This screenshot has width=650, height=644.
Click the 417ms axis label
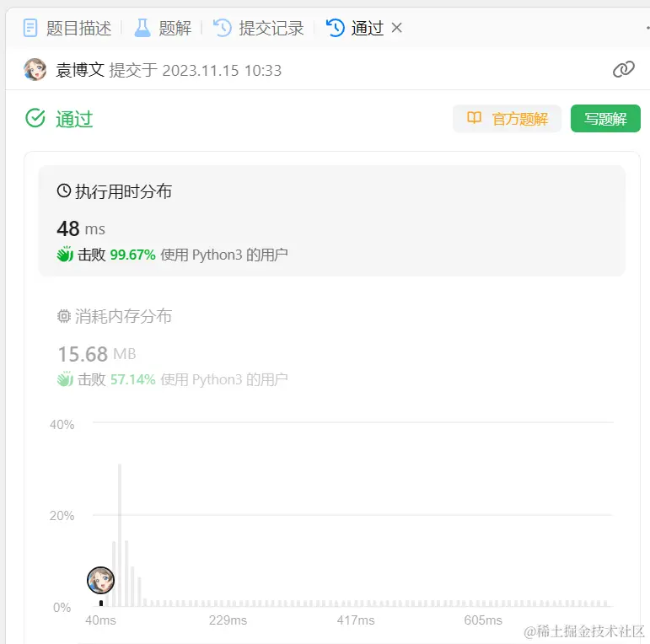356,620
